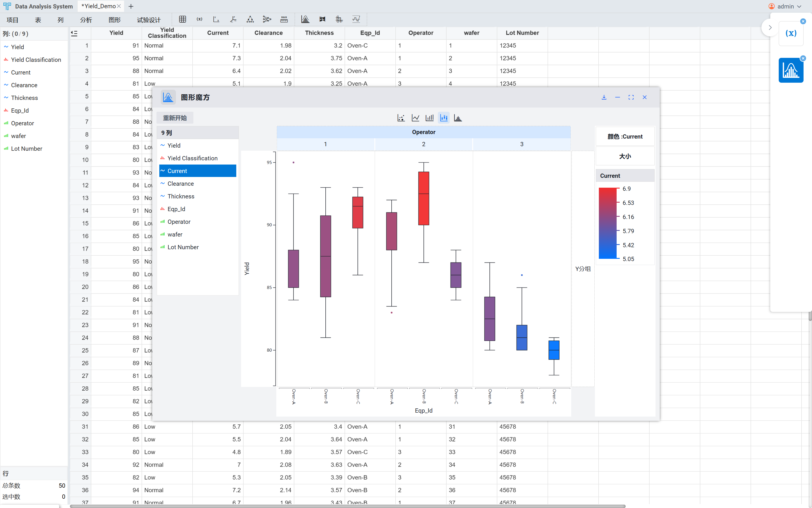Open the 表 menu
Screen dimensions: 812x508
(38, 20)
